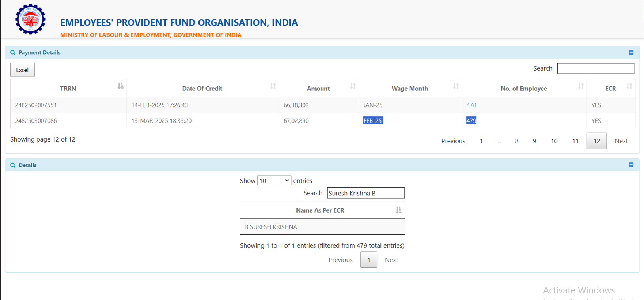Click the Details name search field

click(x=365, y=193)
